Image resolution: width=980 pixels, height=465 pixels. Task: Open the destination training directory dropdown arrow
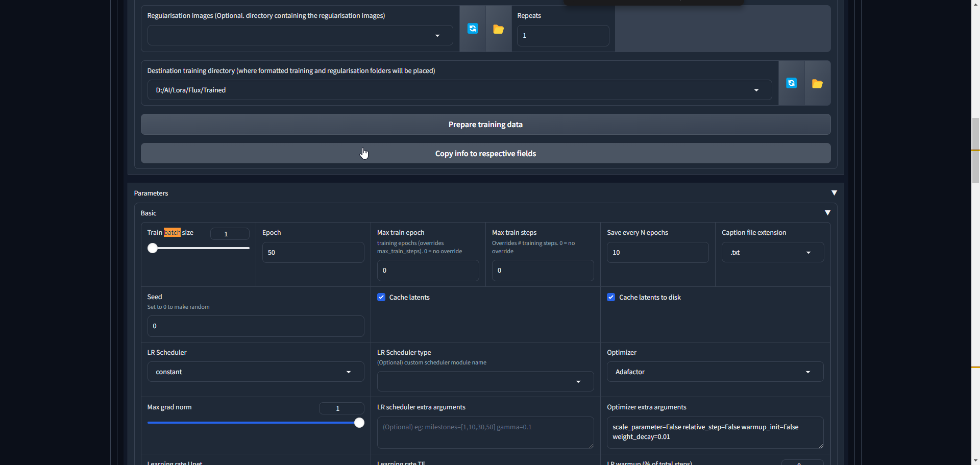[756, 90]
